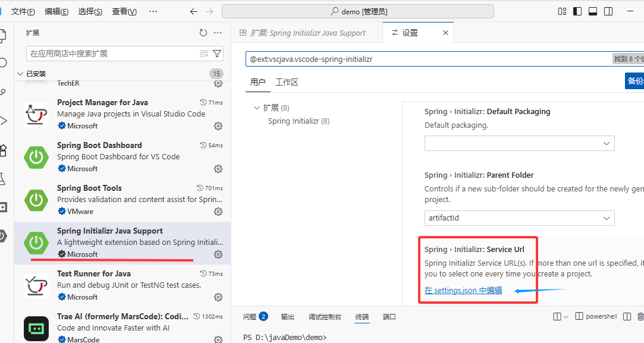644x343 pixels.
Task: Kill the terminal with trash icon
Action: click(x=640, y=316)
